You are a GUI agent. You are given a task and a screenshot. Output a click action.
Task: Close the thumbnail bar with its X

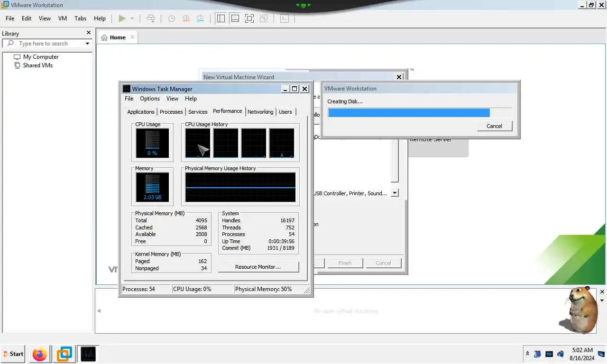tap(602, 292)
